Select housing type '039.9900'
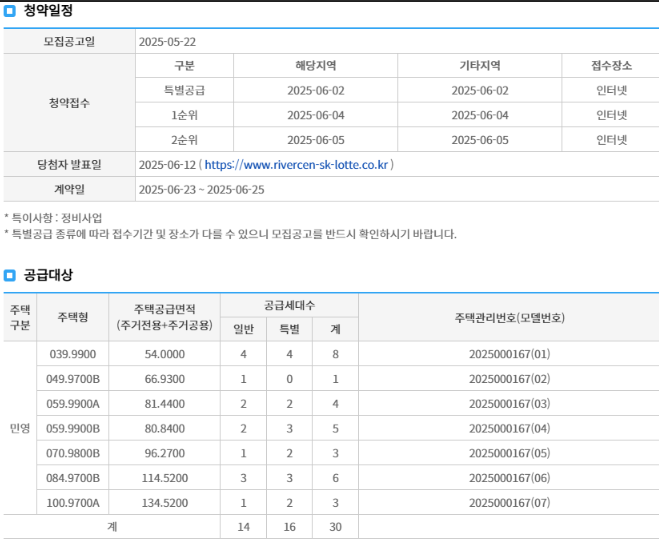 click(x=73, y=354)
